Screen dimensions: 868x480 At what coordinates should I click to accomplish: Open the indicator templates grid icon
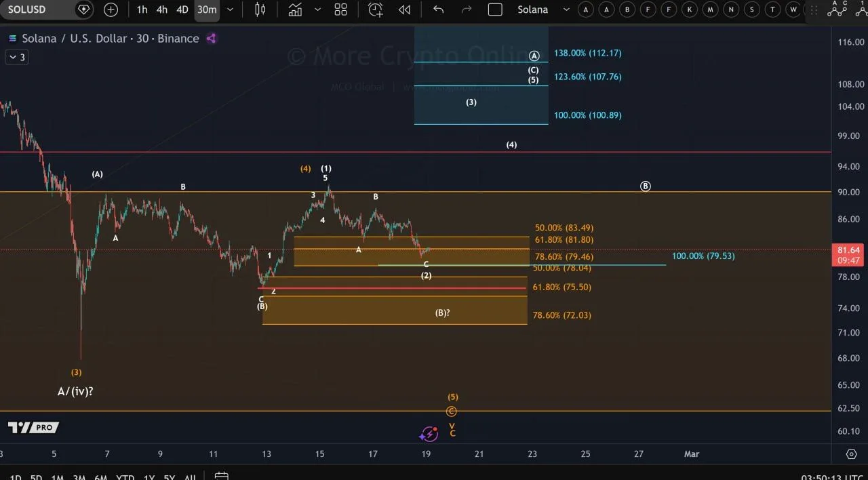pyautogui.click(x=341, y=9)
